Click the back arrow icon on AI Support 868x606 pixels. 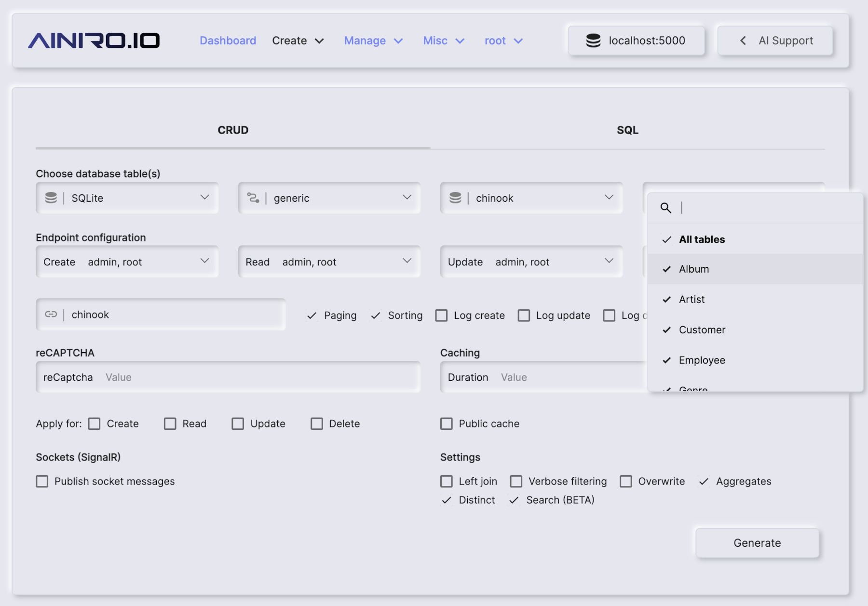pyautogui.click(x=743, y=41)
